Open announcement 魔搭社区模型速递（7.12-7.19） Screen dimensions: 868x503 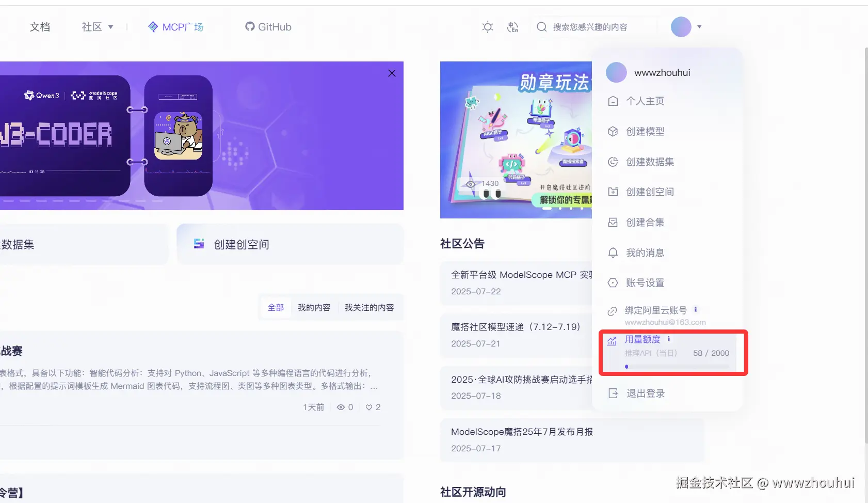click(516, 327)
